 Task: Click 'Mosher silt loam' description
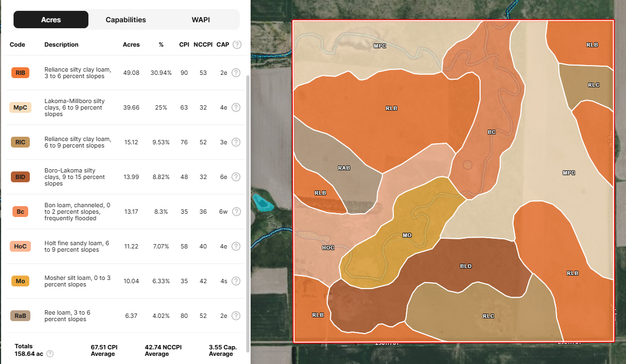(78, 281)
